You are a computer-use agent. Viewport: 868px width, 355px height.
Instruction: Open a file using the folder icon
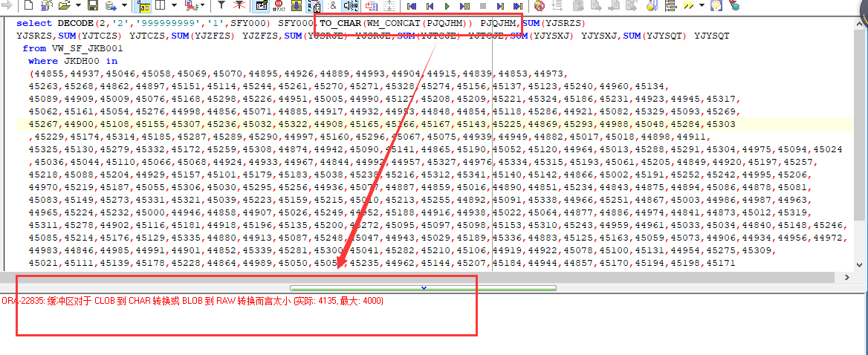[x=64, y=5]
